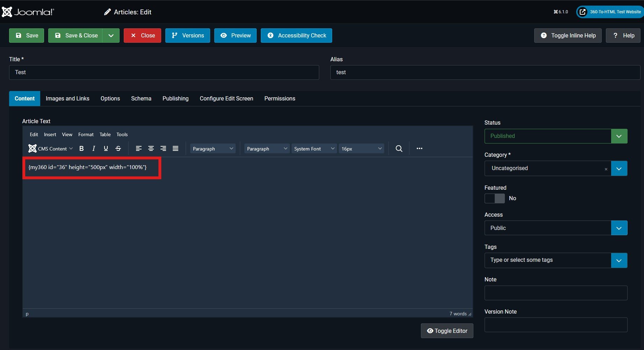Click the green Save button
644x350 pixels.
click(27, 35)
